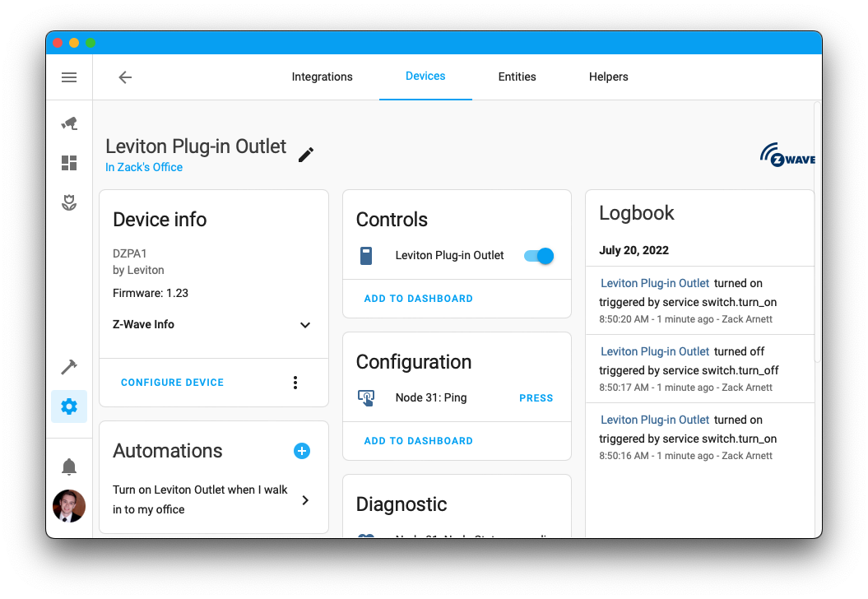Open the hamburger sidebar menu

69,77
